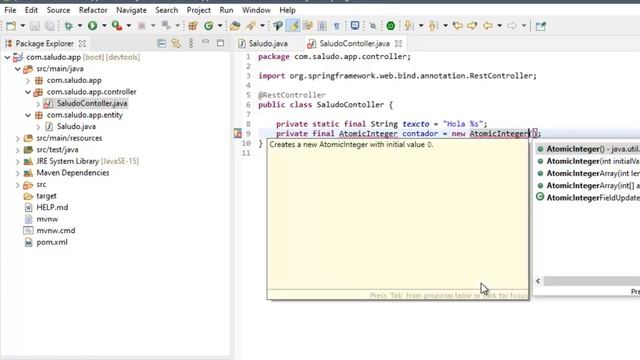
Task: Open the Run configurations dropdown arrow
Action: (104, 26)
